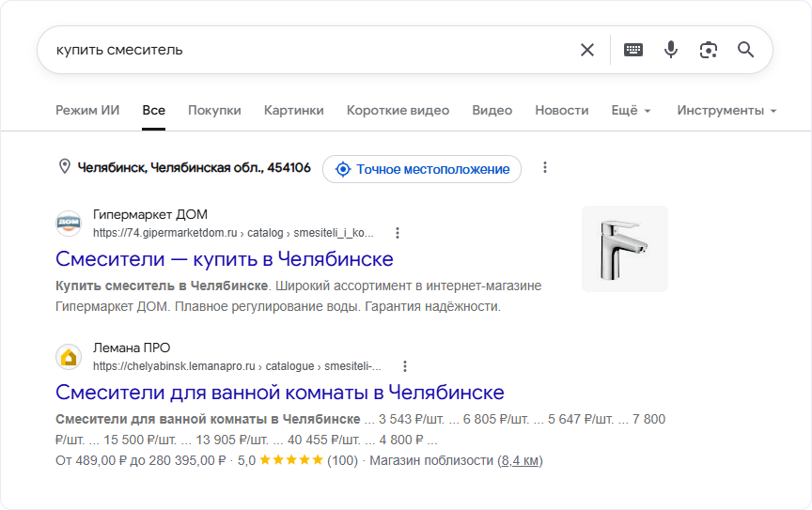812x510 pixels.
Task: Click the 8,4 км distance link
Action: [520, 460]
